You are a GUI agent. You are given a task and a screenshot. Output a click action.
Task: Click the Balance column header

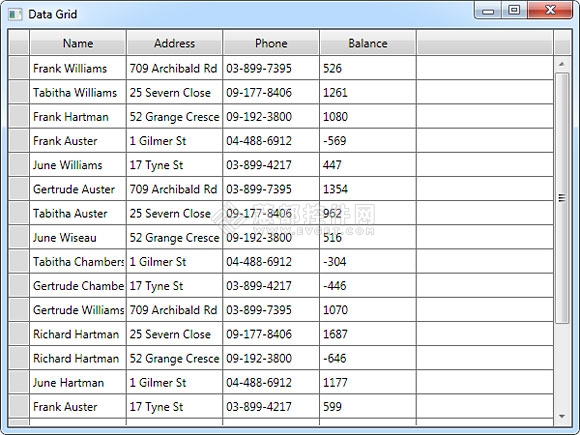368,43
